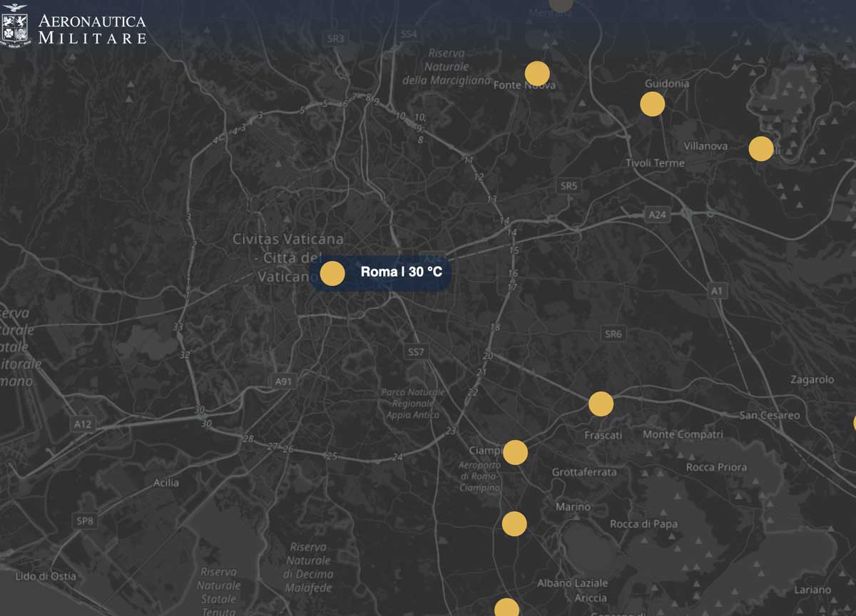Select the Ciampino station marker
The width and height of the screenshot is (856, 616).
(x=515, y=452)
